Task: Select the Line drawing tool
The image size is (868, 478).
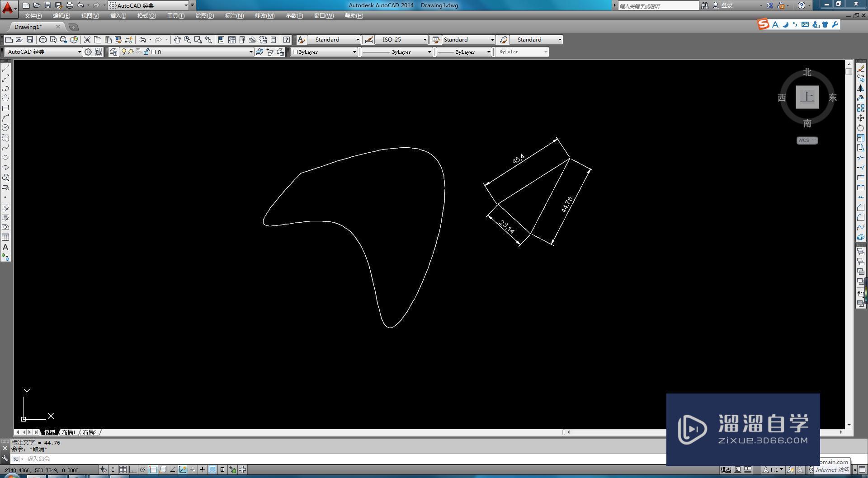Action: click(x=5, y=68)
